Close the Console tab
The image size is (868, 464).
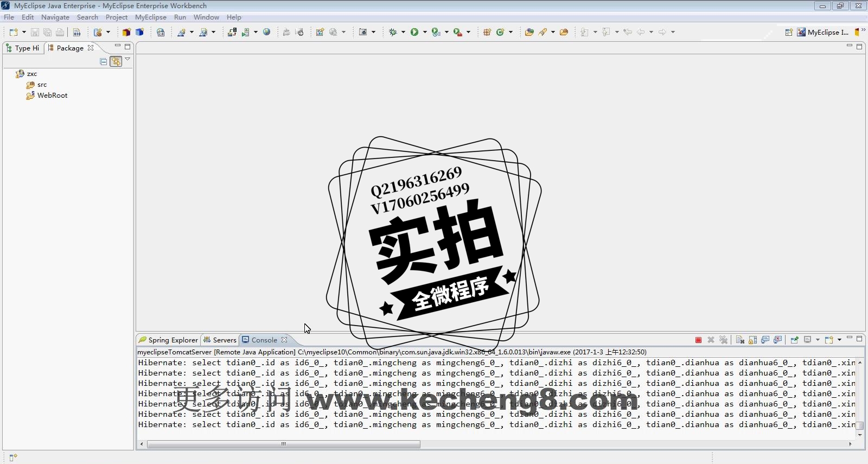pyautogui.click(x=284, y=340)
